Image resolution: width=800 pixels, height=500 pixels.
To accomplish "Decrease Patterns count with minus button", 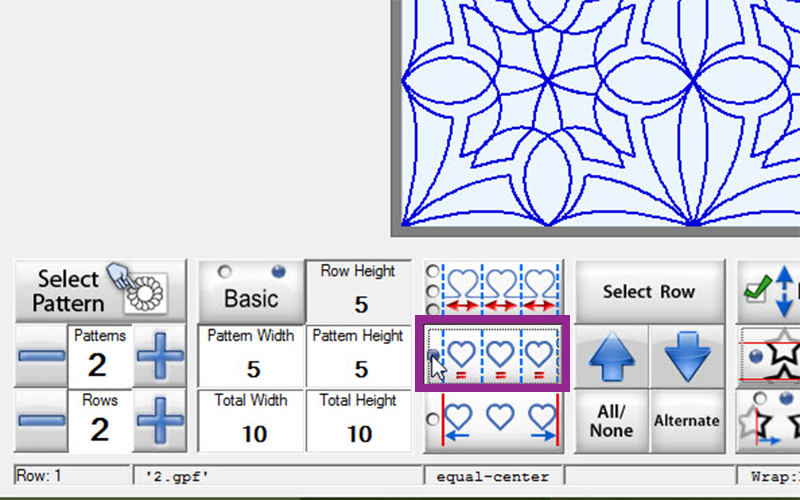I will (41, 356).
